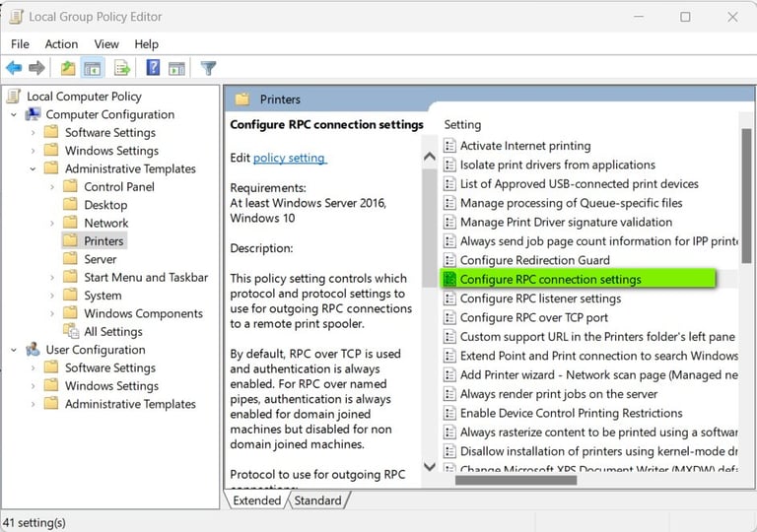Click the Filter funnel toolbar icon

tap(208, 68)
